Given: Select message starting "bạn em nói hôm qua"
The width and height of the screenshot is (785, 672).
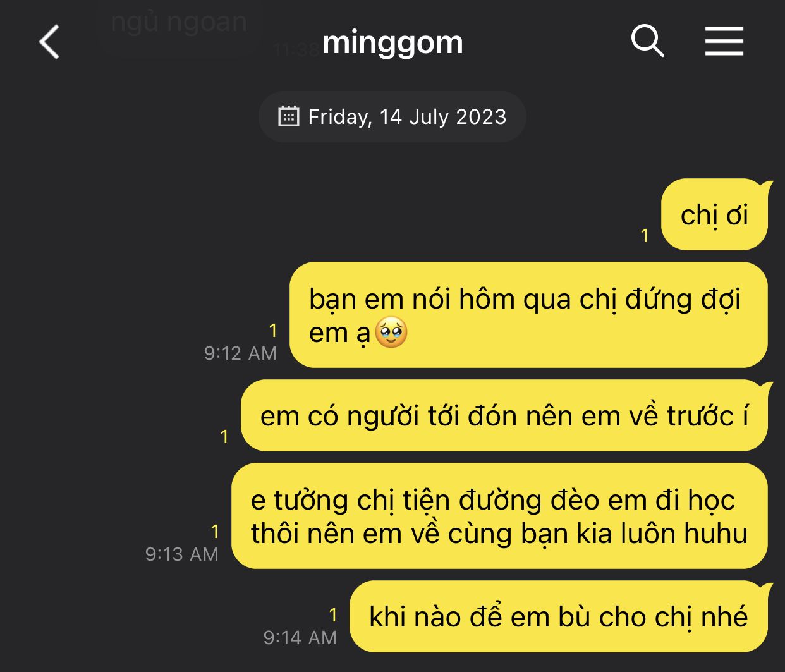Looking at the screenshot, I should [528, 315].
